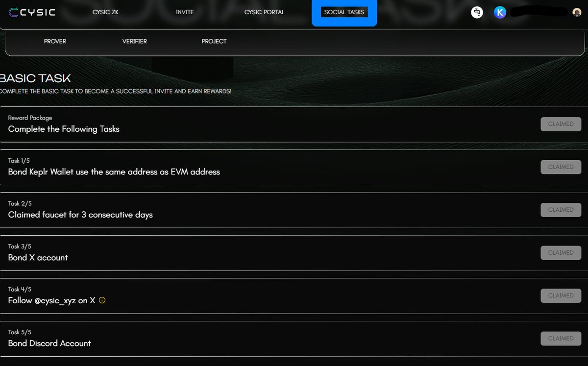Screen dimensions: 588x366
Task: Click the 'Bond Discord Account' text
Action: click(x=49, y=343)
